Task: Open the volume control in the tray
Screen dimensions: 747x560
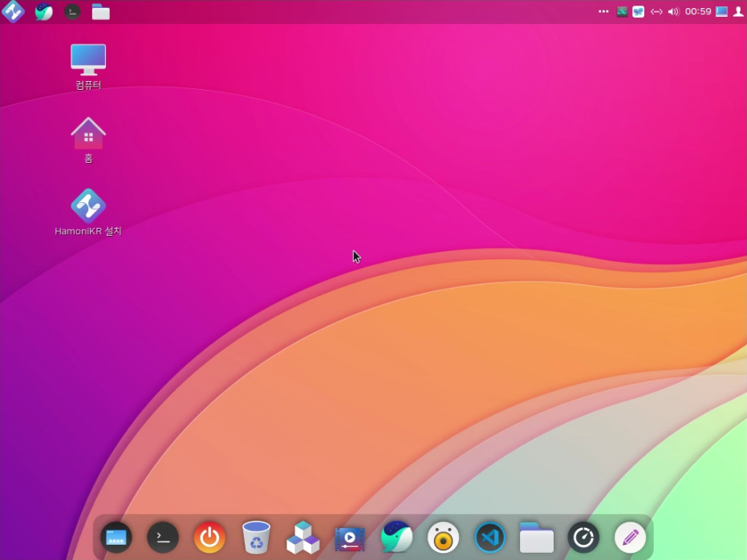Action: coord(673,12)
